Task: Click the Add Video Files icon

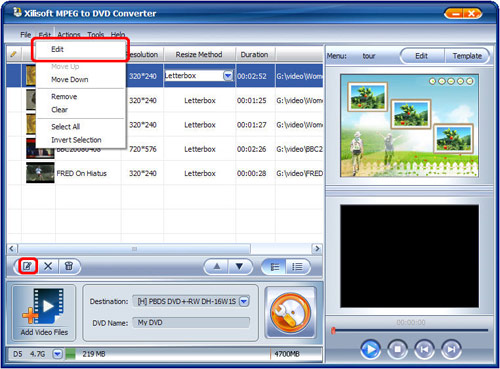Action: tap(44, 312)
